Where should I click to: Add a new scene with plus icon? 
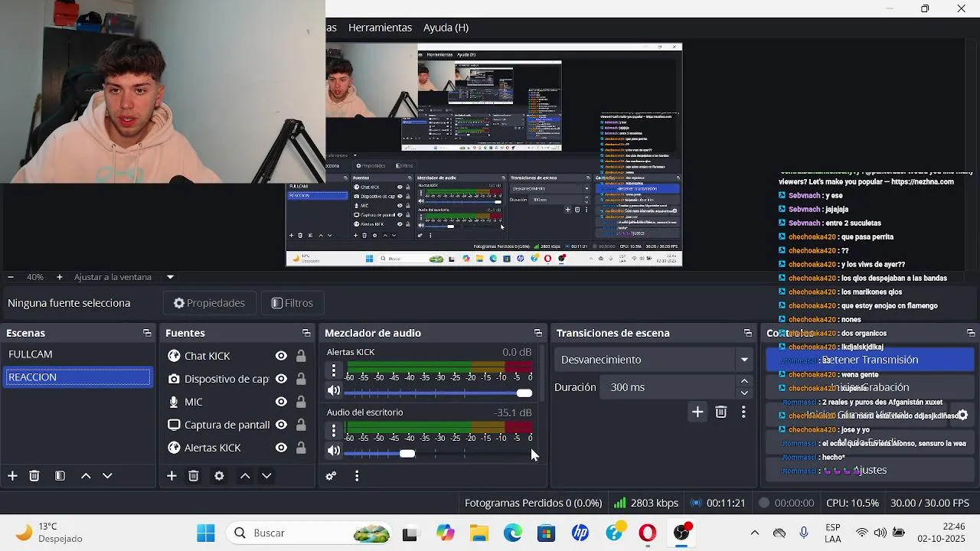click(x=12, y=476)
